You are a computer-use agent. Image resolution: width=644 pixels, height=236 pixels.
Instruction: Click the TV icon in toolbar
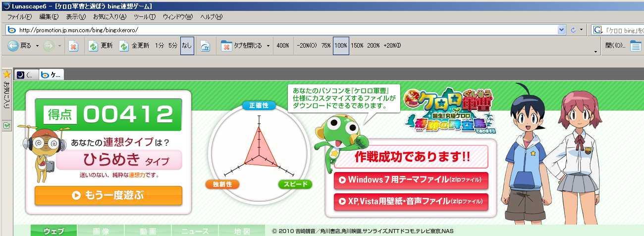205,46
